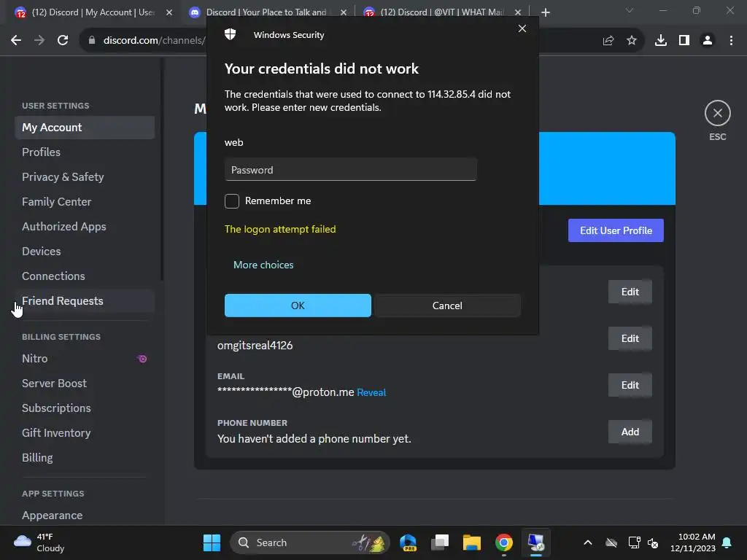Open Microsoft Edge PRE from taskbar

click(x=408, y=542)
